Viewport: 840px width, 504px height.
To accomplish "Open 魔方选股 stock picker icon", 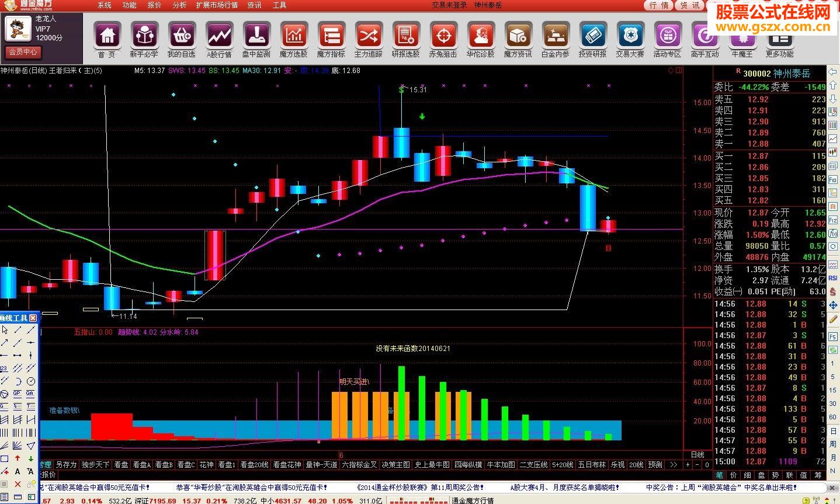I will (x=293, y=34).
